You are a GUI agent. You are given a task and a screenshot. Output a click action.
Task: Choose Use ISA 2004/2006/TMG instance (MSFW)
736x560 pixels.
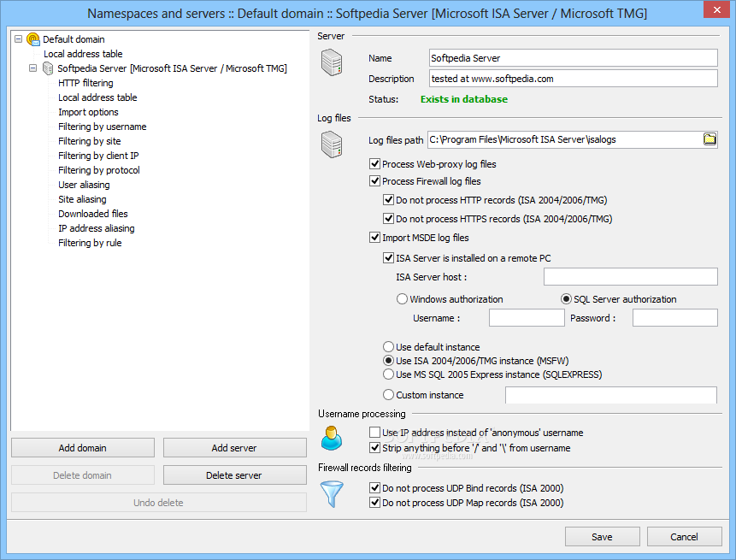(x=388, y=361)
